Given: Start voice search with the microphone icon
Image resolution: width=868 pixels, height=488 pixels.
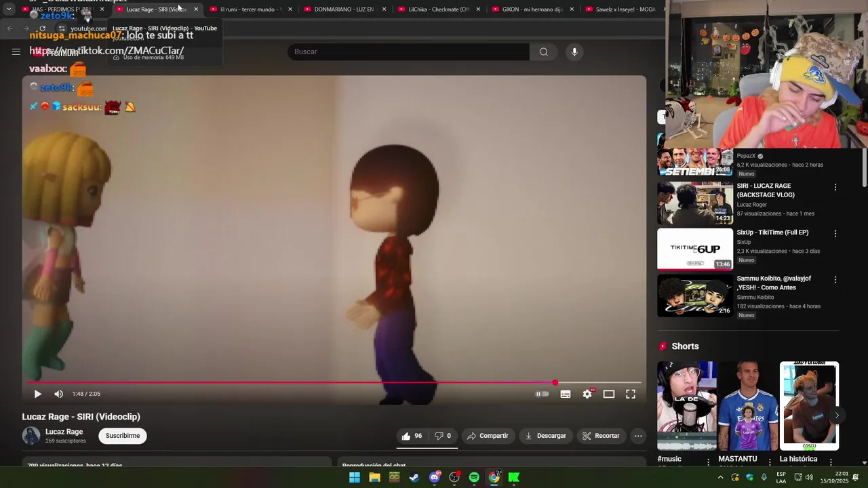Looking at the screenshot, I should click(x=574, y=52).
